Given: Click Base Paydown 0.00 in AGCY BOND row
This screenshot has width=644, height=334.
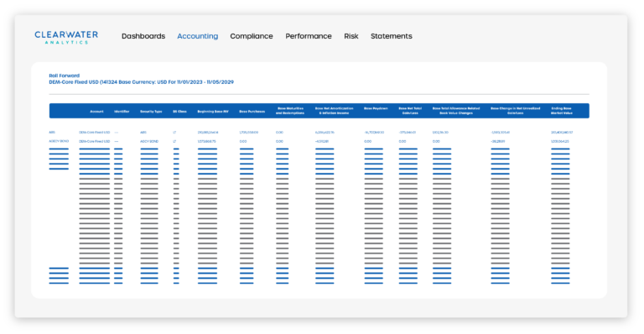Looking at the screenshot, I should click(x=367, y=141).
